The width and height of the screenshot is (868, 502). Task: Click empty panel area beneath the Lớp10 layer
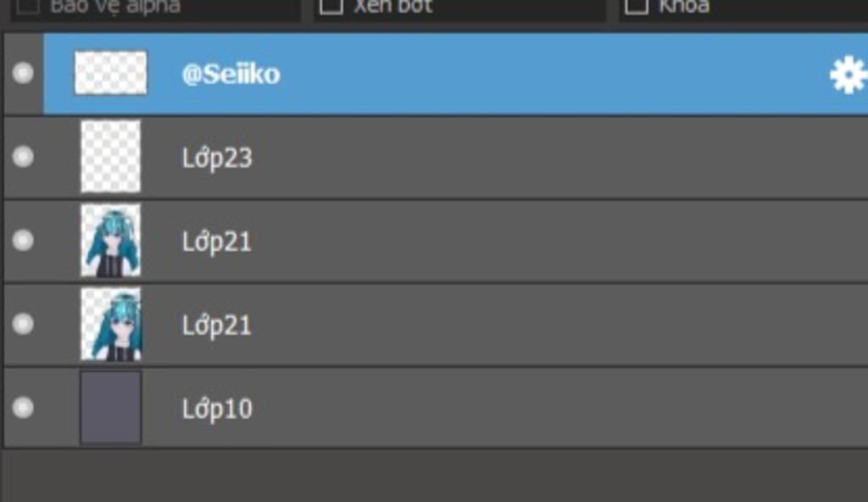[435, 476]
